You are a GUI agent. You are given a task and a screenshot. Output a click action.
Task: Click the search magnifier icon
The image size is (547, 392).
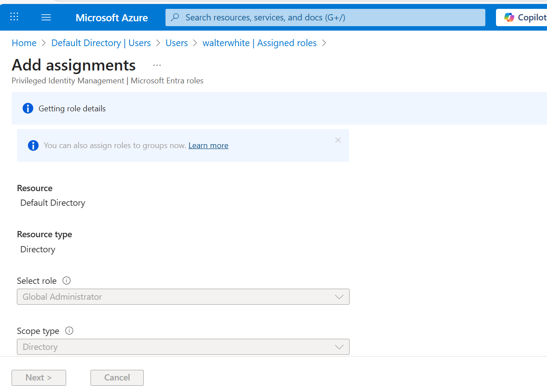point(175,17)
